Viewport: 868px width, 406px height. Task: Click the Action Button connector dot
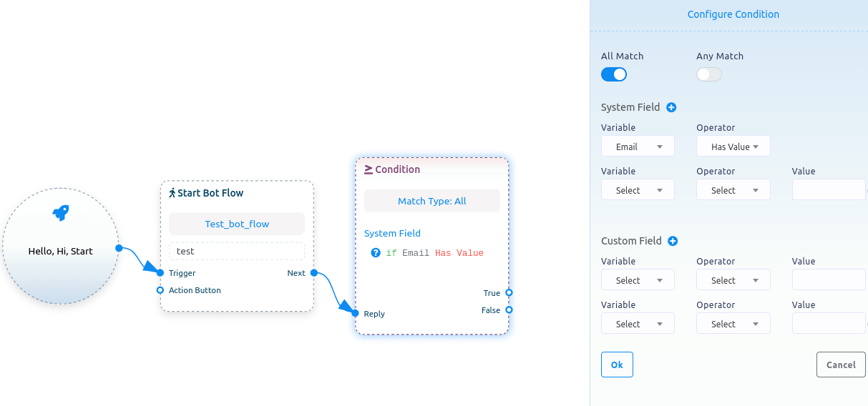(160, 290)
